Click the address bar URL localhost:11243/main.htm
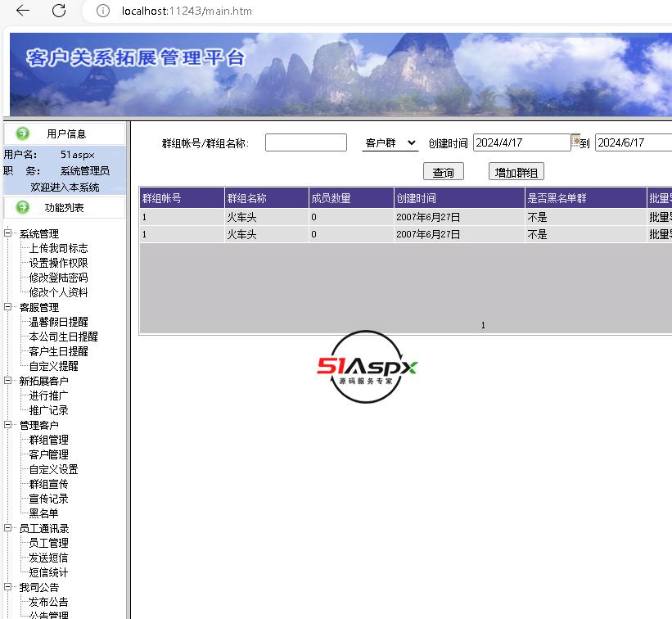This screenshot has height=619, width=672. pos(187,11)
